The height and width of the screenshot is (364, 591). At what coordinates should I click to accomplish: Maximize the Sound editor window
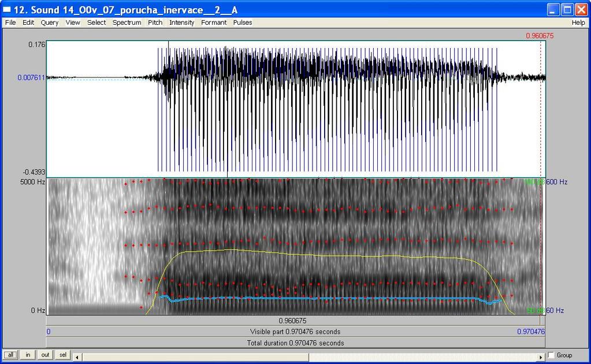click(x=567, y=9)
